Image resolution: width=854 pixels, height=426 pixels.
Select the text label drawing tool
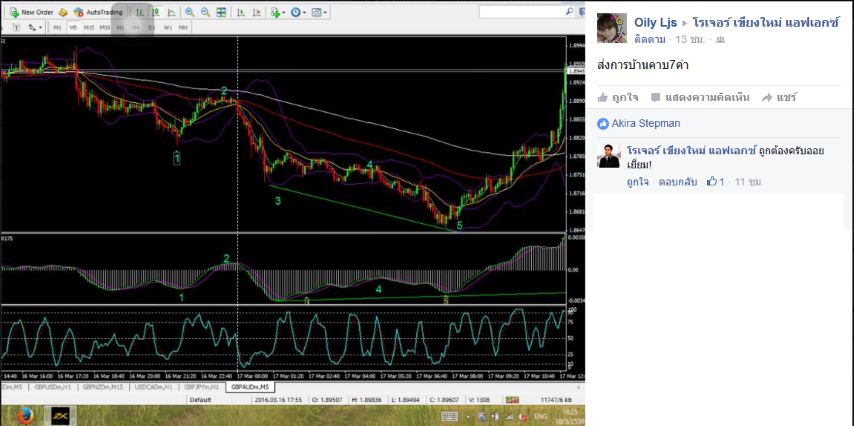tap(16, 27)
